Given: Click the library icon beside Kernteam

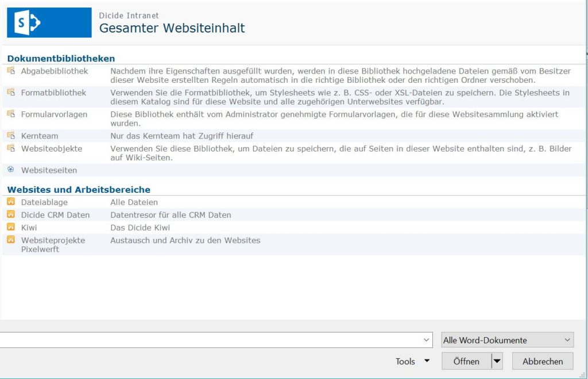Looking at the screenshot, I should pyautogui.click(x=11, y=136).
